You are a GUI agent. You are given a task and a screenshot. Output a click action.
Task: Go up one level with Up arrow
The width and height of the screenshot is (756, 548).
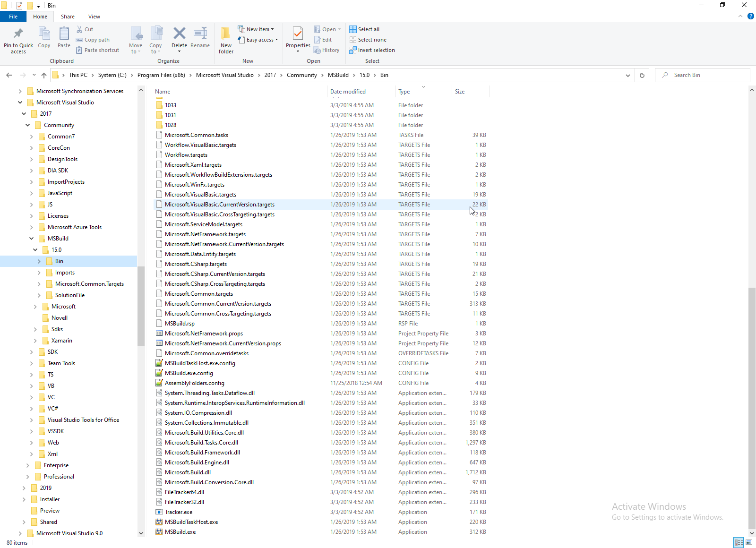coord(44,75)
